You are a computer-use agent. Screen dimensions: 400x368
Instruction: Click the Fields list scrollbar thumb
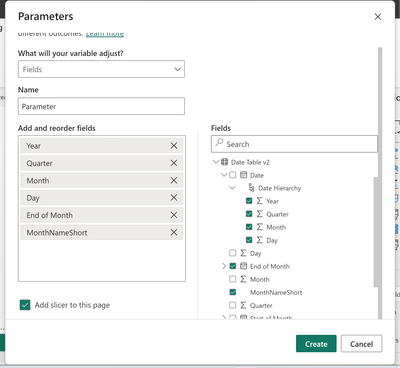(376, 232)
